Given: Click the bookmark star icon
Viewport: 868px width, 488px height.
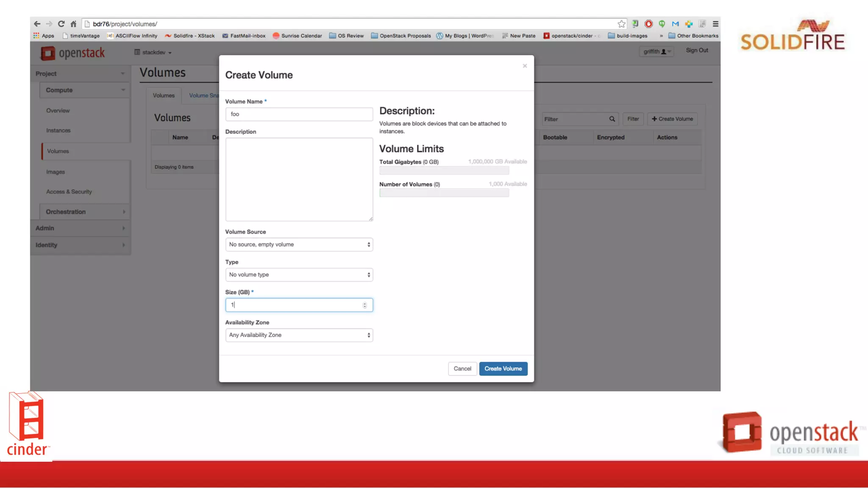Looking at the screenshot, I should click(x=621, y=24).
